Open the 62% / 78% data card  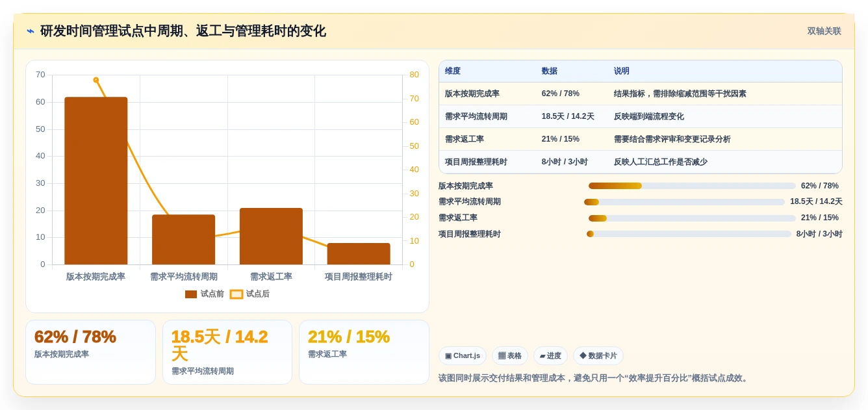point(90,352)
